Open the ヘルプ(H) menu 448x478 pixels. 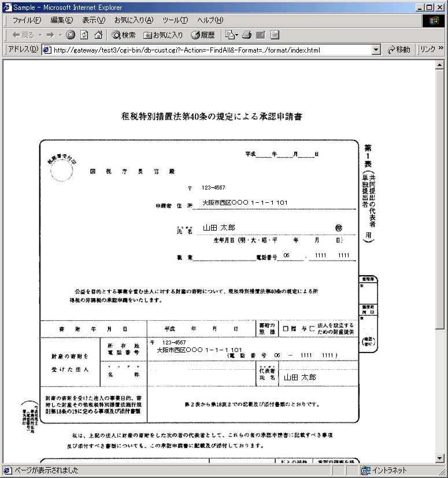tap(210, 20)
